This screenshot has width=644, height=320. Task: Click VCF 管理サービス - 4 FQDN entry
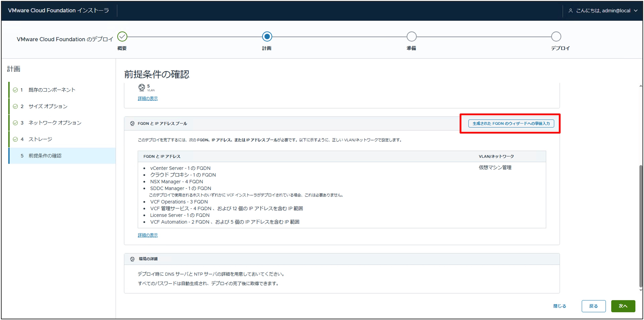coord(226,209)
